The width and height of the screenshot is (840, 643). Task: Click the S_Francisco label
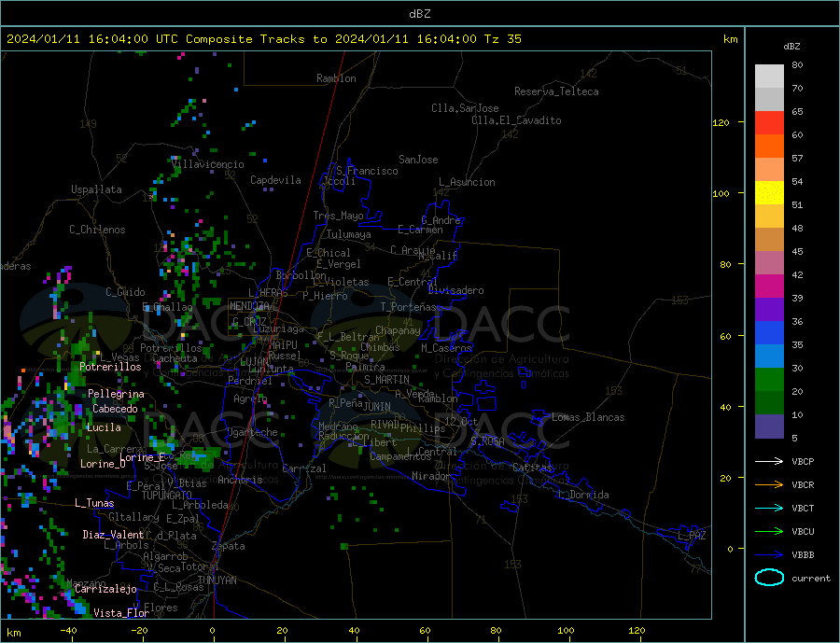(x=367, y=171)
